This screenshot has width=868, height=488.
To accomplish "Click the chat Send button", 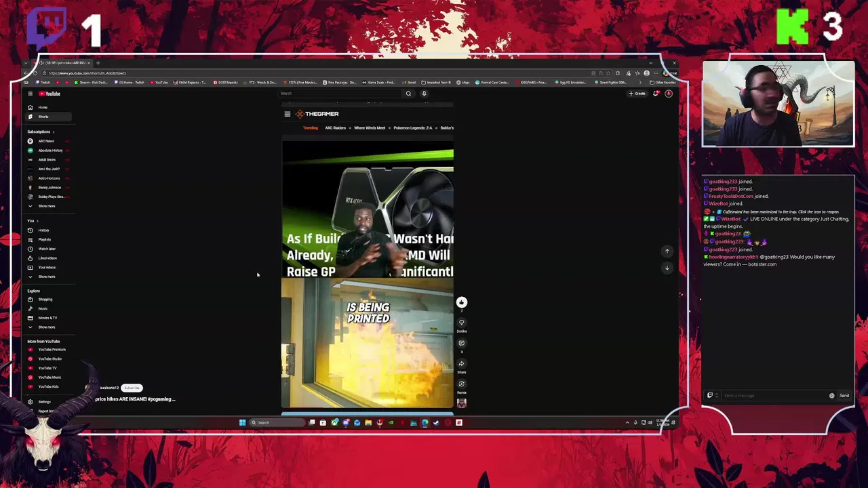I will tap(844, 396).
